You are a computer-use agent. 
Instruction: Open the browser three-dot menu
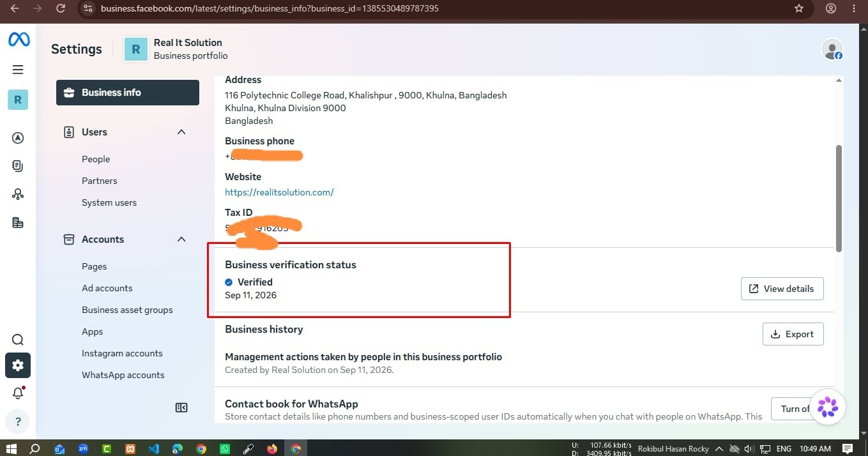(x=855, y=8)
